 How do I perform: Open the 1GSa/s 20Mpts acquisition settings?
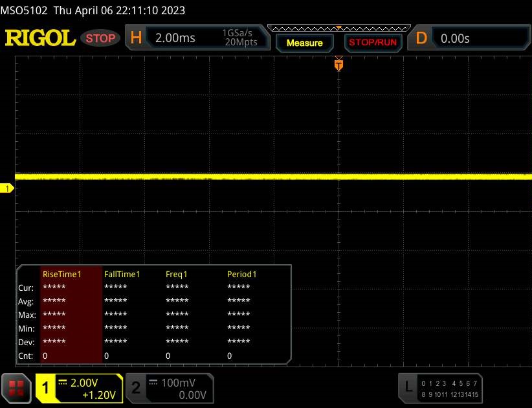(x=239, y=38)
